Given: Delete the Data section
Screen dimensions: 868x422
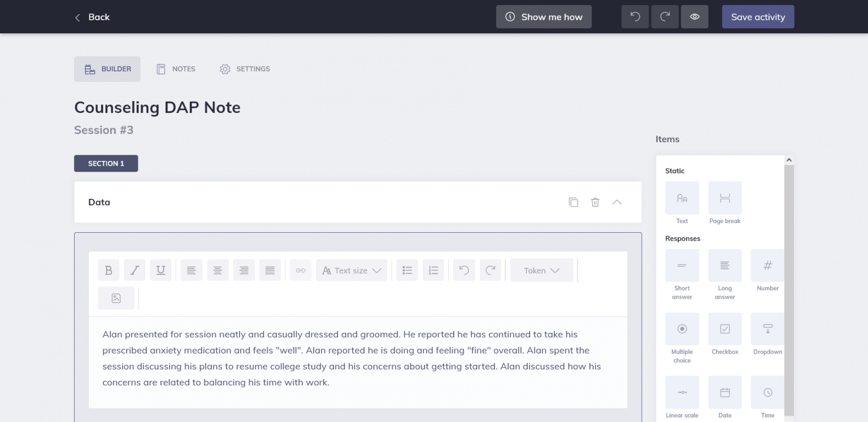Looking at the screenshot, I should click(595, 202).
